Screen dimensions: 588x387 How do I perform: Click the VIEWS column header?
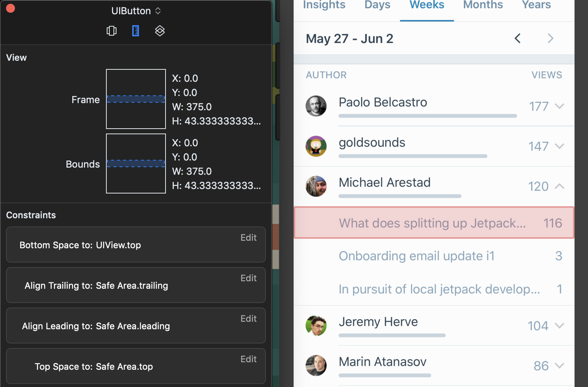pyautogui.click(x=547, y=75)
